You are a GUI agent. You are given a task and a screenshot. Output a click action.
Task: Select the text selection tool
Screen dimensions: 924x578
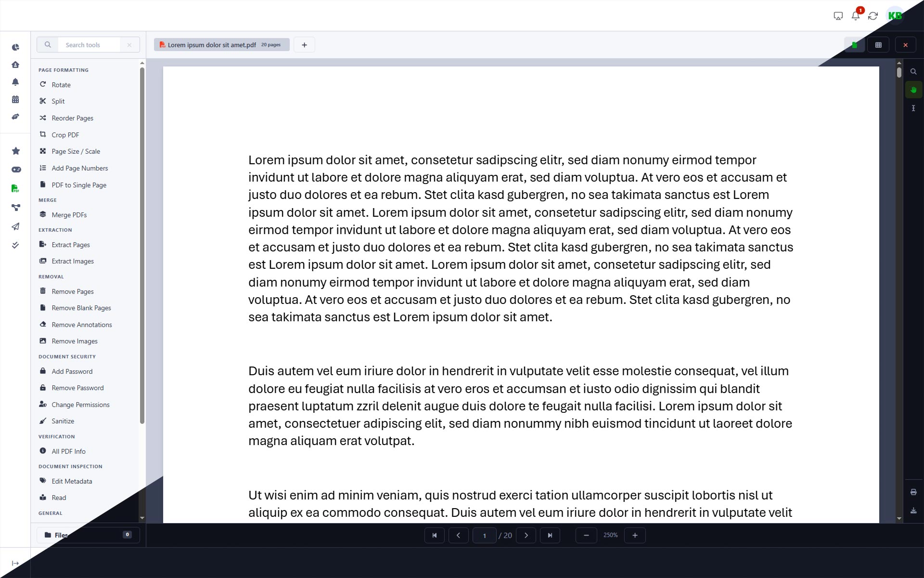pyautogui.click(x=913, y=108)
